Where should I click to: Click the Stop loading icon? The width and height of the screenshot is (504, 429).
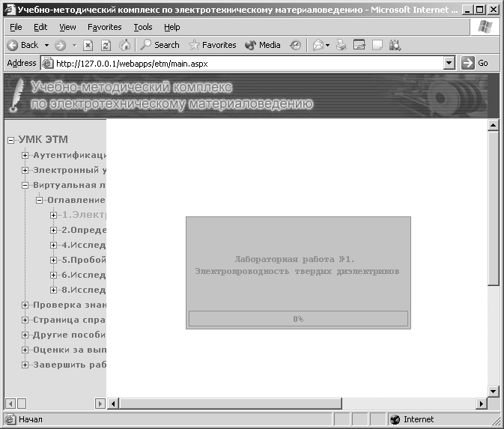click(88, 46)
